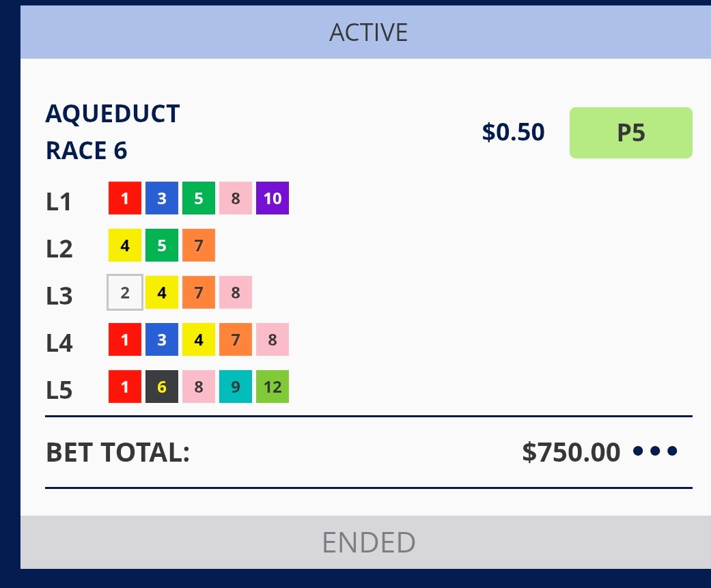Click blue horse 3 in leg L1

pos(162,198)
